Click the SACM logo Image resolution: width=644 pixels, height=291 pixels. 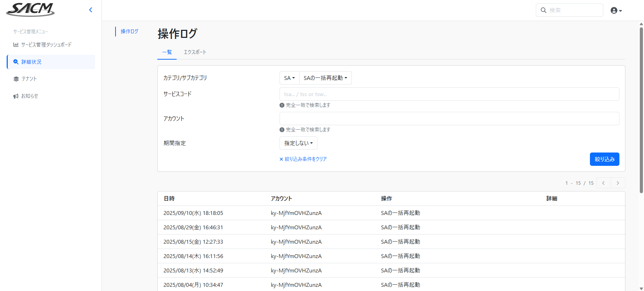click(31, 10)
